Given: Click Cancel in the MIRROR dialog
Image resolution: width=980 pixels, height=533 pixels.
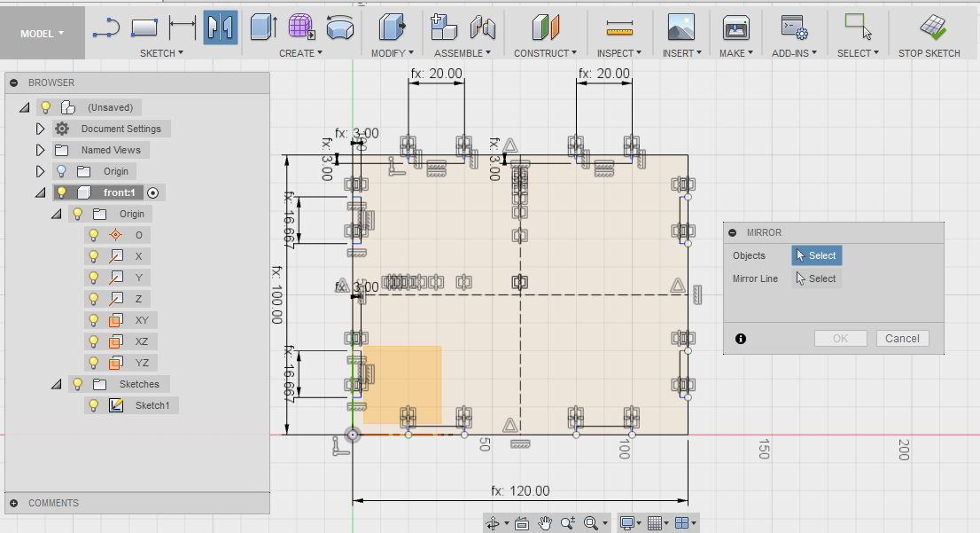Looking at the screenshot, I should click(902, 339).
